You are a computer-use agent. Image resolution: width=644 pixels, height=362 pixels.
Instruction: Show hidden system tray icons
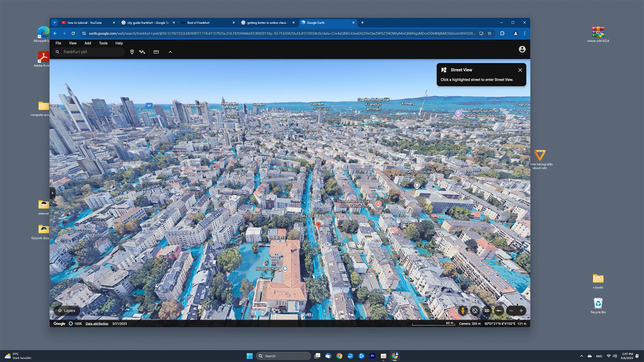[582, 356]
